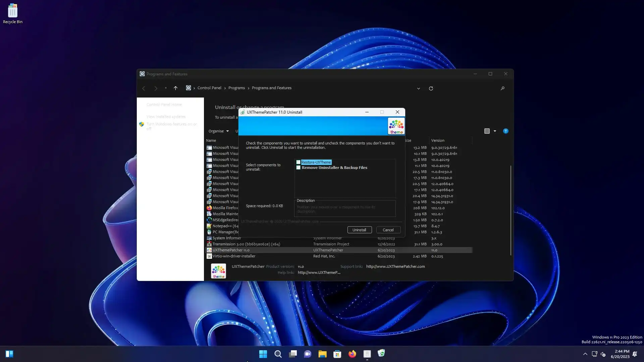Open the view options dropdown arrow
This screenshot has height=362, width=644.
495,131
